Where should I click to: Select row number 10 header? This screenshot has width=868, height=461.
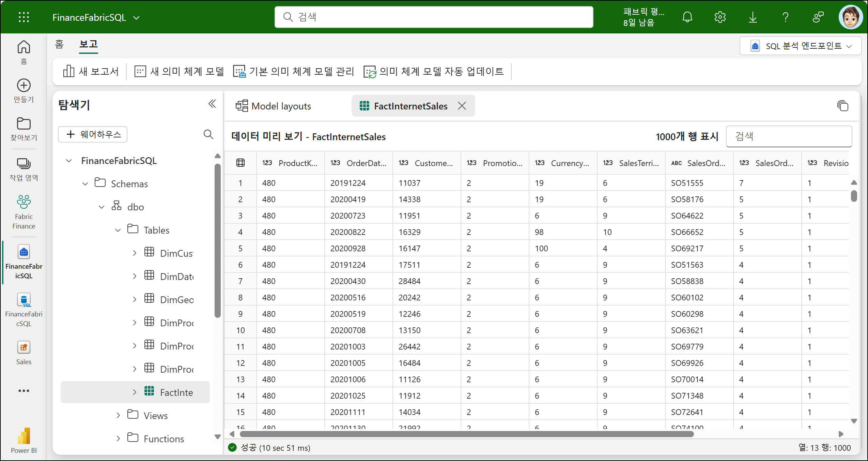click(x=241, y=330)
